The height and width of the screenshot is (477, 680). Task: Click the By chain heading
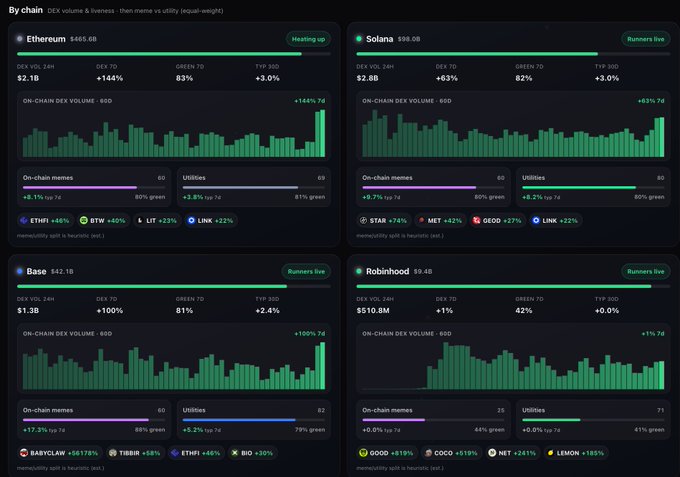click(x=26, y=10)
